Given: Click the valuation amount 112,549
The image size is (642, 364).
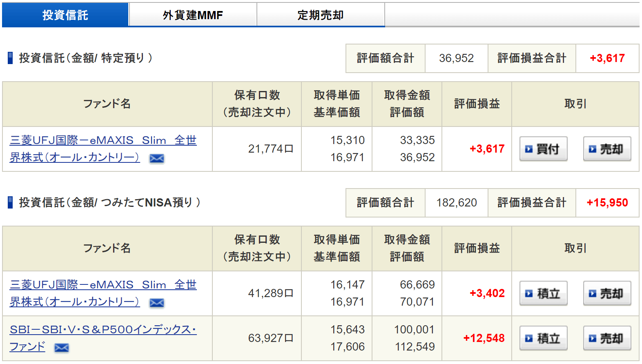Looking at the screenshot, I should [415, 347].
